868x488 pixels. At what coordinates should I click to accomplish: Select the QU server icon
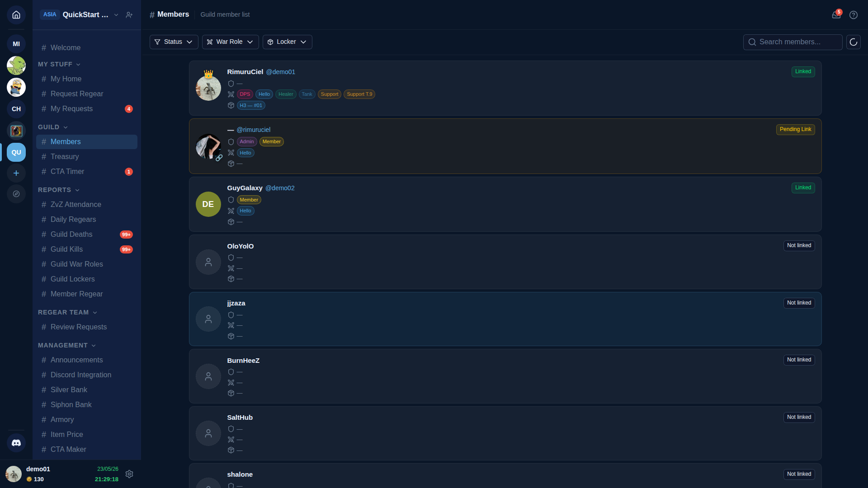tap(16, 152)
